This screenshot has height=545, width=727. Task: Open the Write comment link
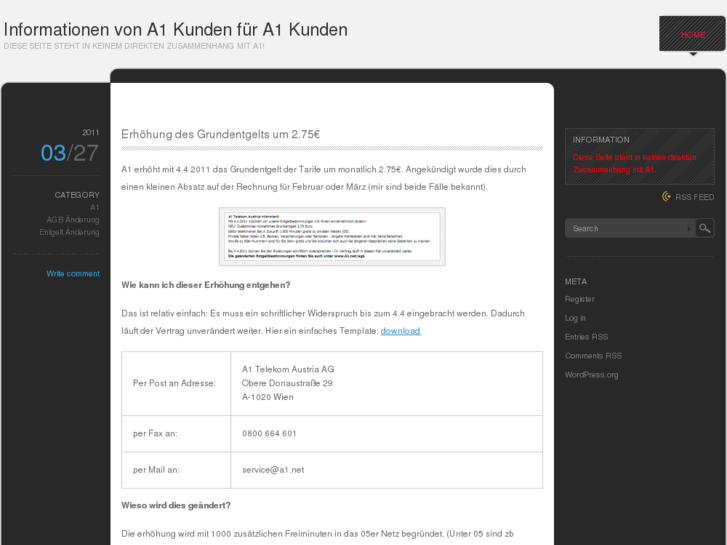coord(73,274)
